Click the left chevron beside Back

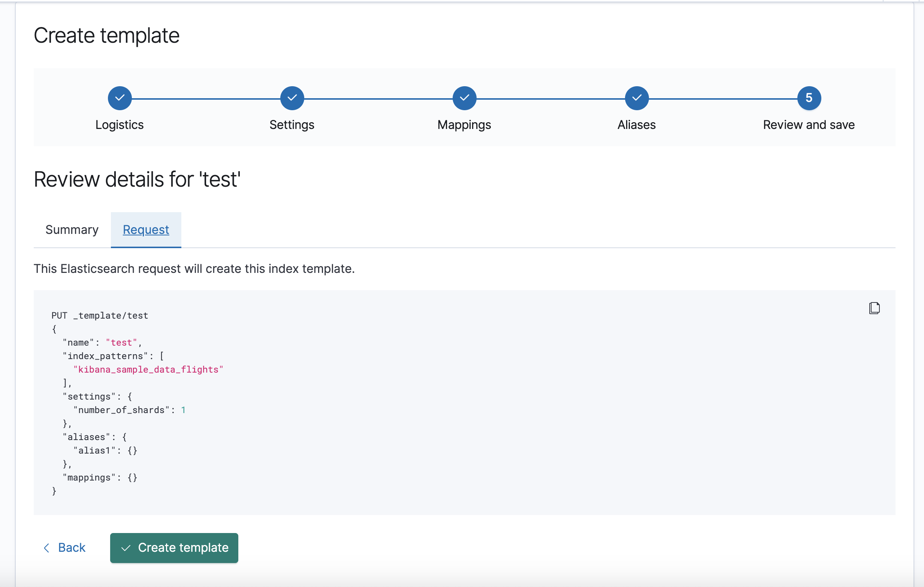(47, 548)
